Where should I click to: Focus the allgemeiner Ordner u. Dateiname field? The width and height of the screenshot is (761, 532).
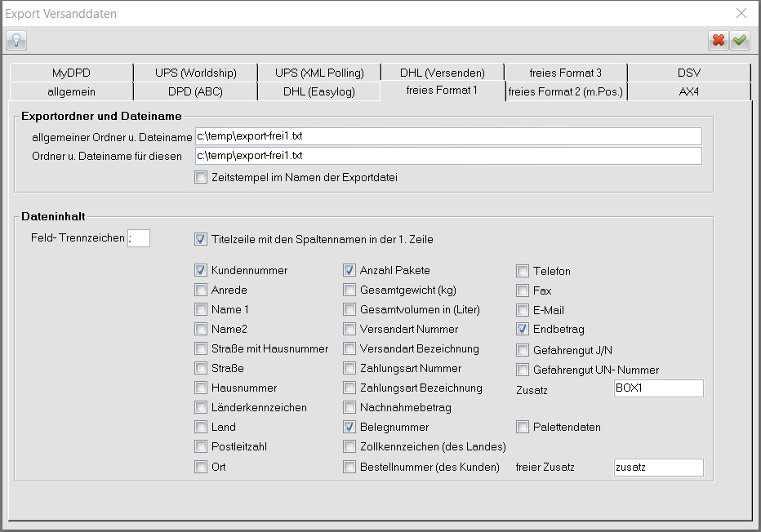point(448,136)
